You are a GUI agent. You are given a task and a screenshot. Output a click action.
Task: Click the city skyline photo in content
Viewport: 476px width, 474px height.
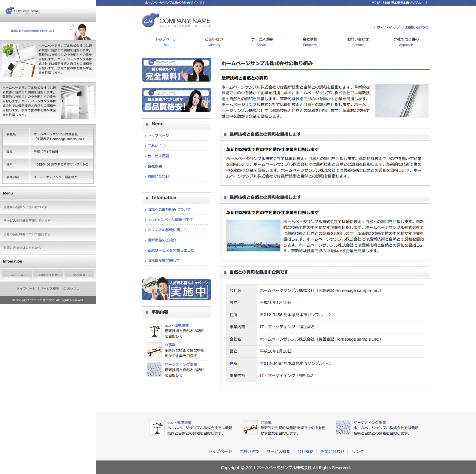[253, 235]
